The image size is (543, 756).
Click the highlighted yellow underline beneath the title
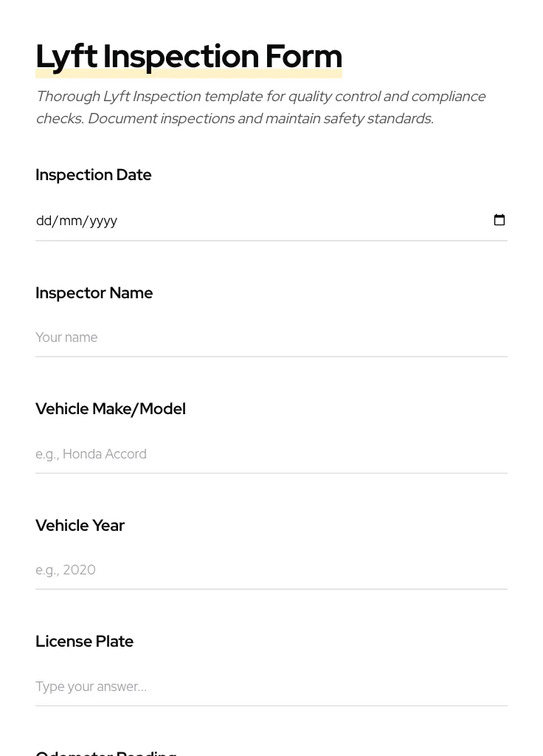coord(189,72)
